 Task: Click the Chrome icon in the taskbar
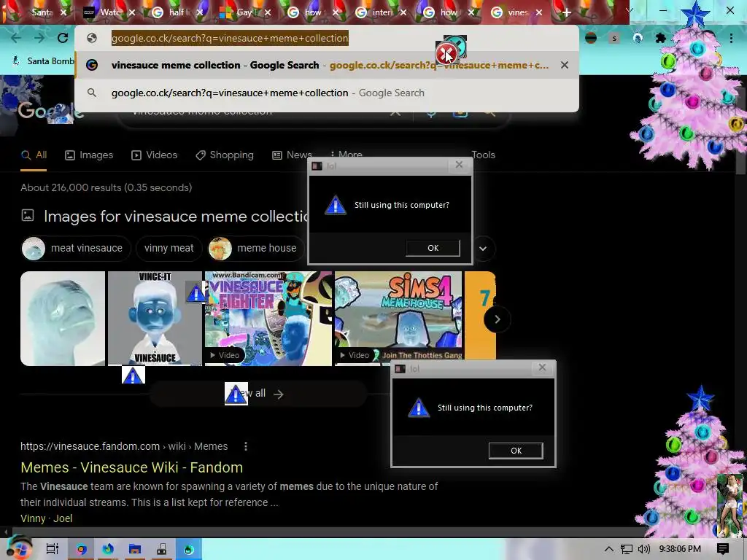[x=81, y=549]
